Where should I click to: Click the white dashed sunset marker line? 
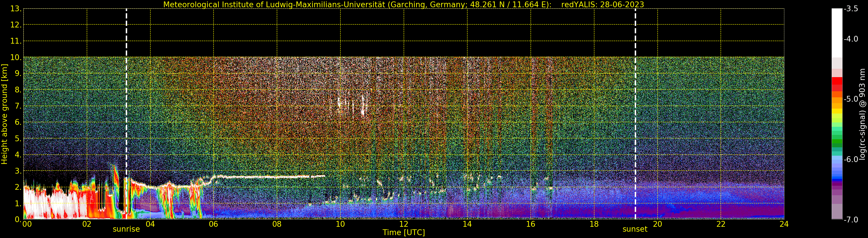coord(635,114)
